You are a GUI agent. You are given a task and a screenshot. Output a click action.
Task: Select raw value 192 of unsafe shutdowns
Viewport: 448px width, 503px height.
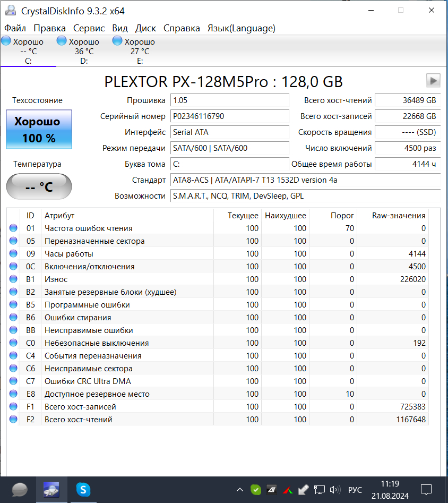click(419, 343)
